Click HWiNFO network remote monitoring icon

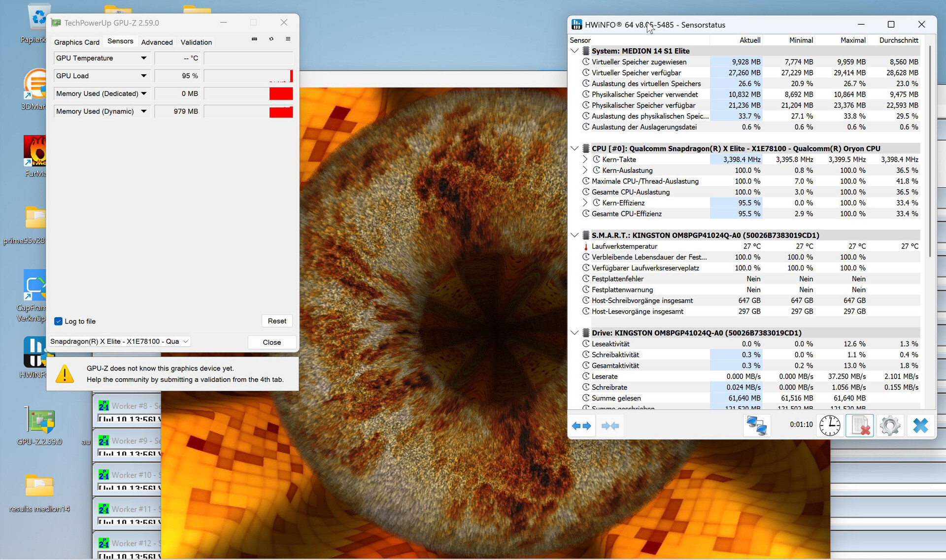pyautogui.click(x=756, y=426)
